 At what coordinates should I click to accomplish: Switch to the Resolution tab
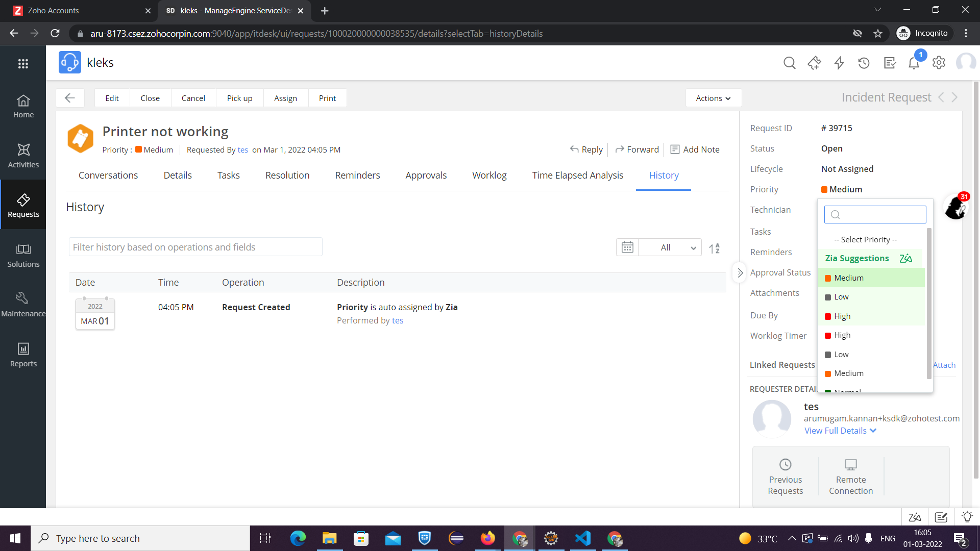coord(287,175)
